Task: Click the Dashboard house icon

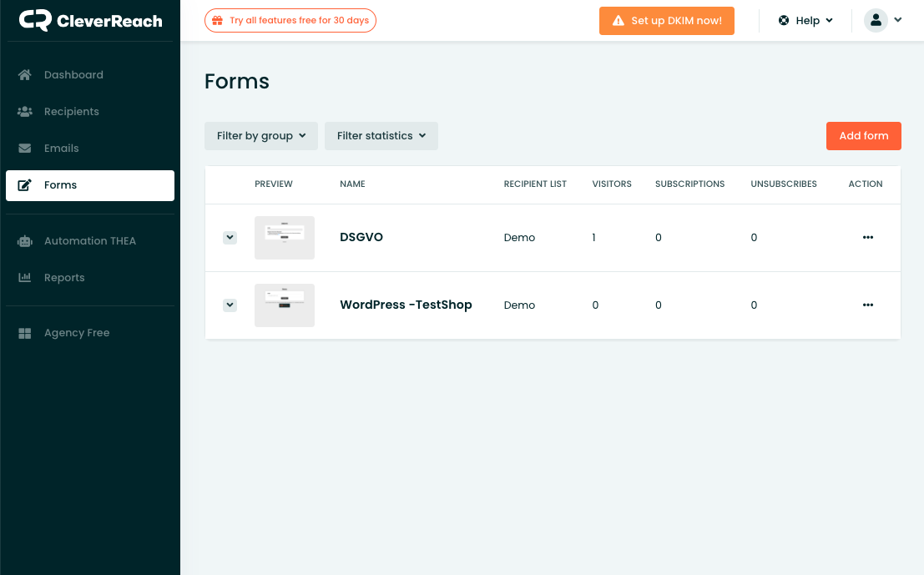Action: tap(25, 75)
